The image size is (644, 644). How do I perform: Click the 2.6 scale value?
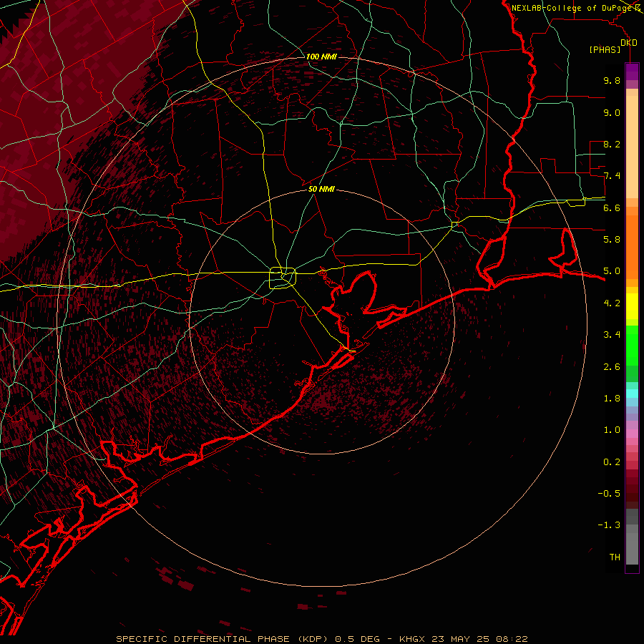pos(612,367)
